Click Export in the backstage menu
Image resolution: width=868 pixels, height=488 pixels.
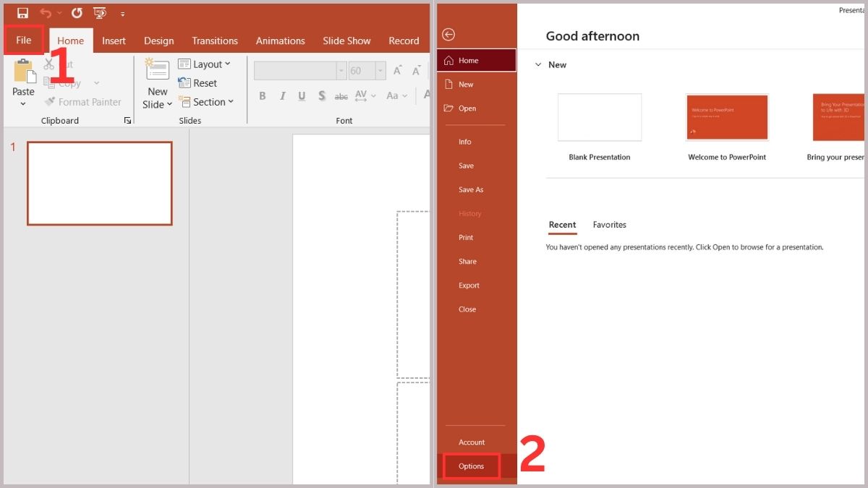tap(469, 285)
